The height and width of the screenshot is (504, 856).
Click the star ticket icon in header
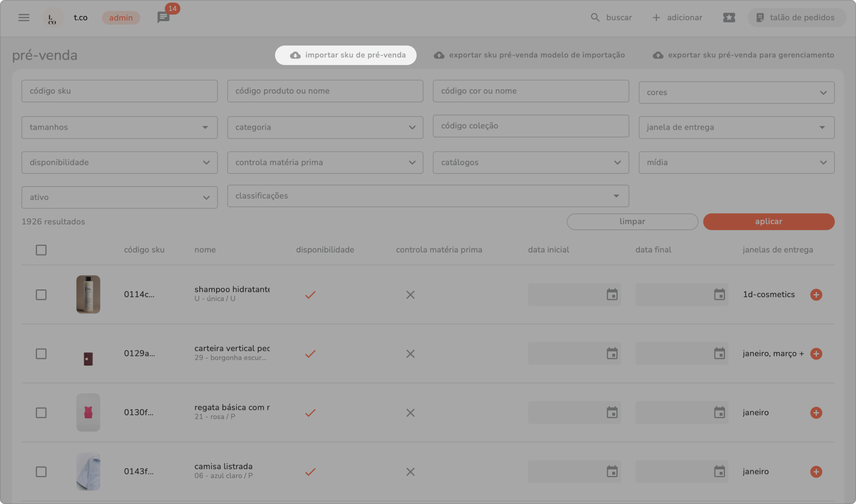pos(729,17)
